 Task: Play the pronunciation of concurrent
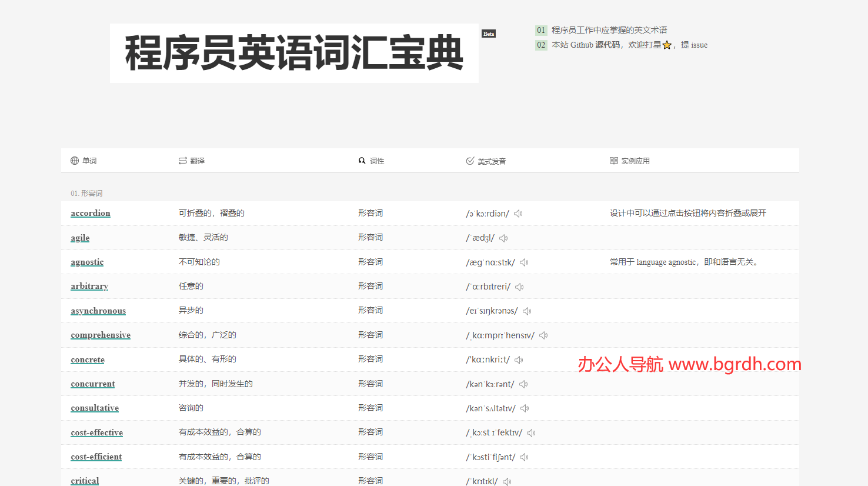pos(523,384)
